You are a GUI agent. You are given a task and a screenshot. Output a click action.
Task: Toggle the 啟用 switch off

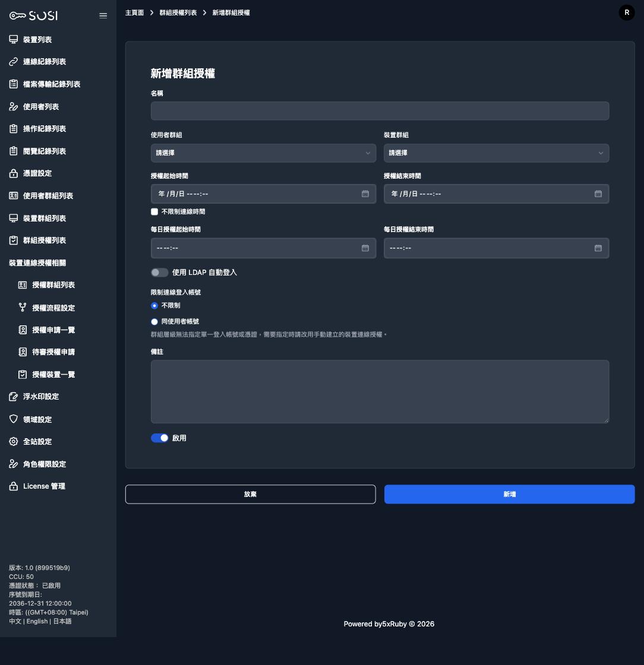(x=160, y=438)
